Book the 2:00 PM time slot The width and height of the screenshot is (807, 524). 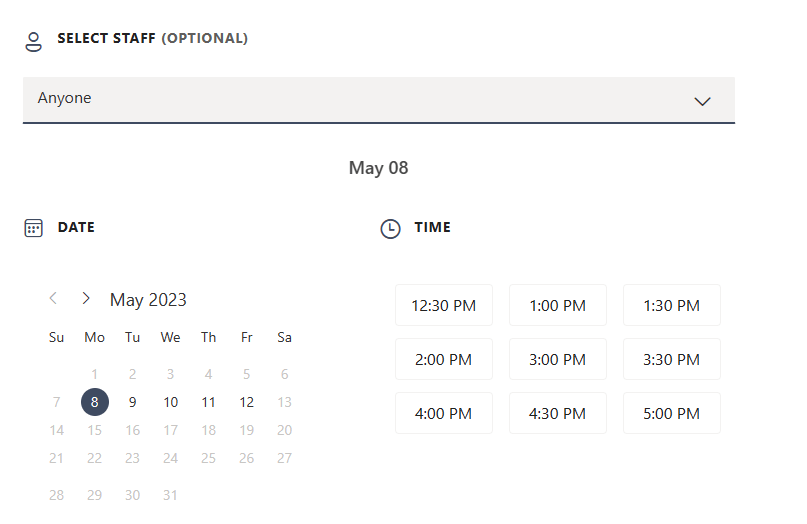pos(444,359)
